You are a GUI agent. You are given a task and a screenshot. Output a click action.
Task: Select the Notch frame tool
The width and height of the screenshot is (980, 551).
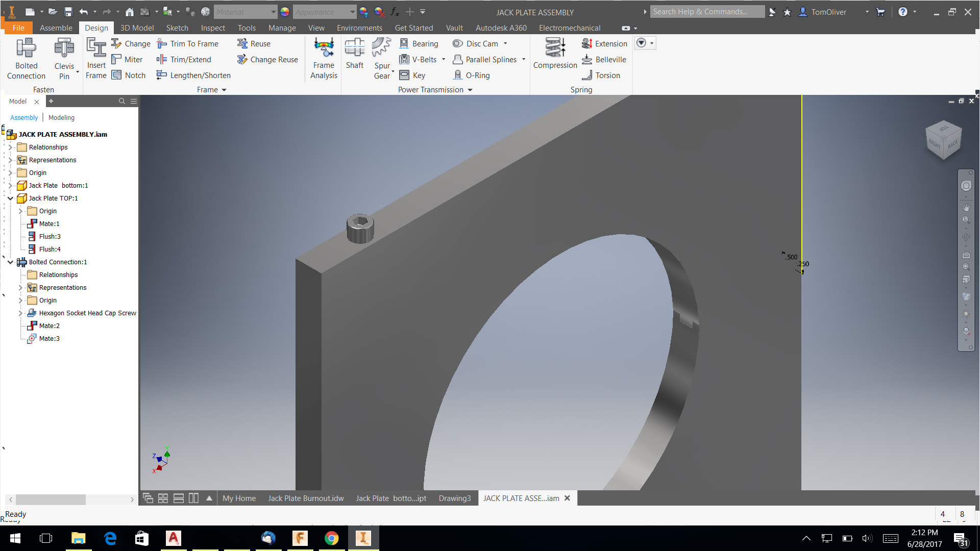[x=129, y=76]
